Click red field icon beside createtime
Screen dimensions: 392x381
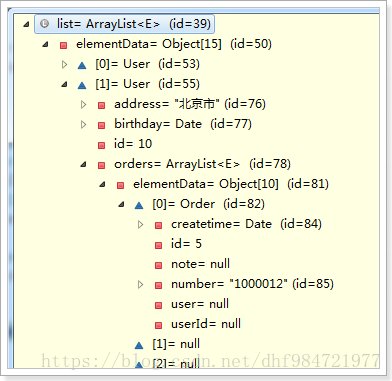tap(159, 225)
